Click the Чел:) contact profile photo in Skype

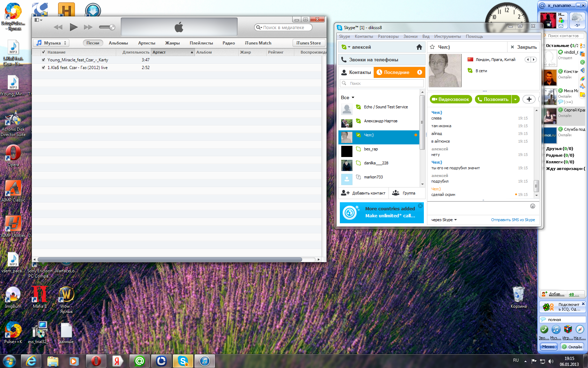(445, 70)
